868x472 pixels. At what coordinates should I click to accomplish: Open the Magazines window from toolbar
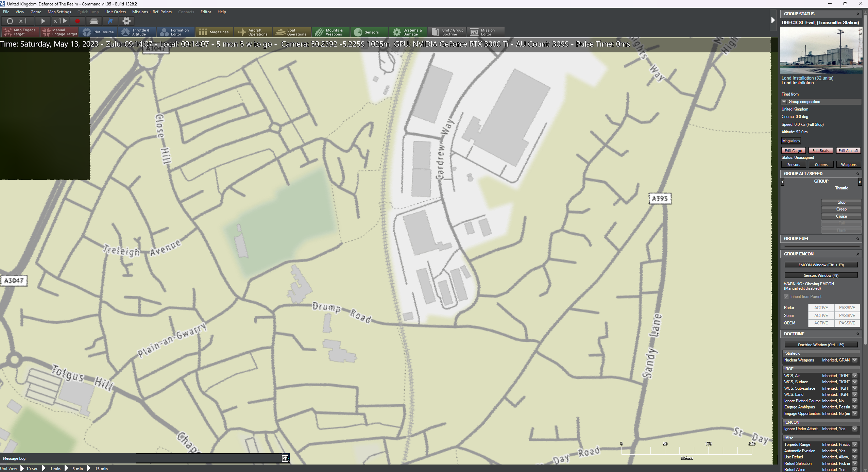tap(215, 32)
